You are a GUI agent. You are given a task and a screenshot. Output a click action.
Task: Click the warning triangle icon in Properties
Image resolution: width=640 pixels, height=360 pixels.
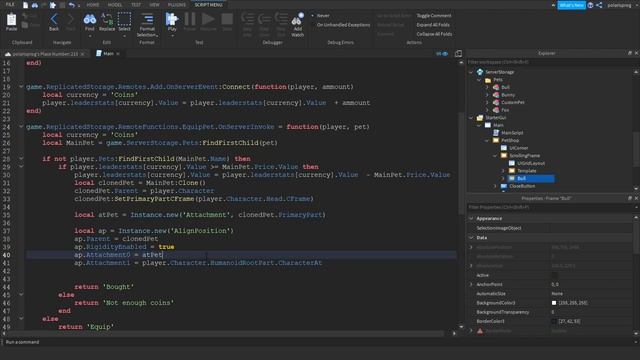(480, 331)
